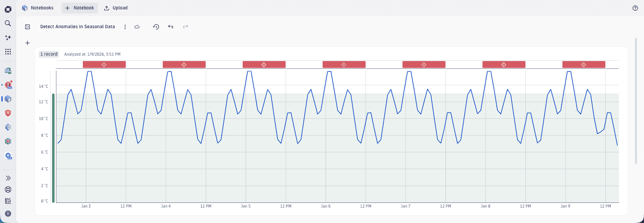Click the 1 record badge
The height and width of the screenshot is (223, 644).
click(x=49, y=54)
